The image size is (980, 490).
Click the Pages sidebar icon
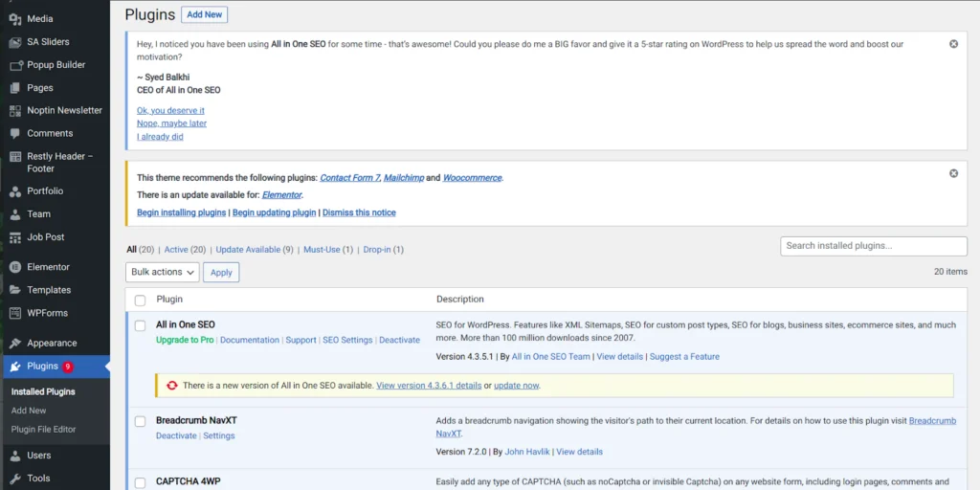coord(15,88)
